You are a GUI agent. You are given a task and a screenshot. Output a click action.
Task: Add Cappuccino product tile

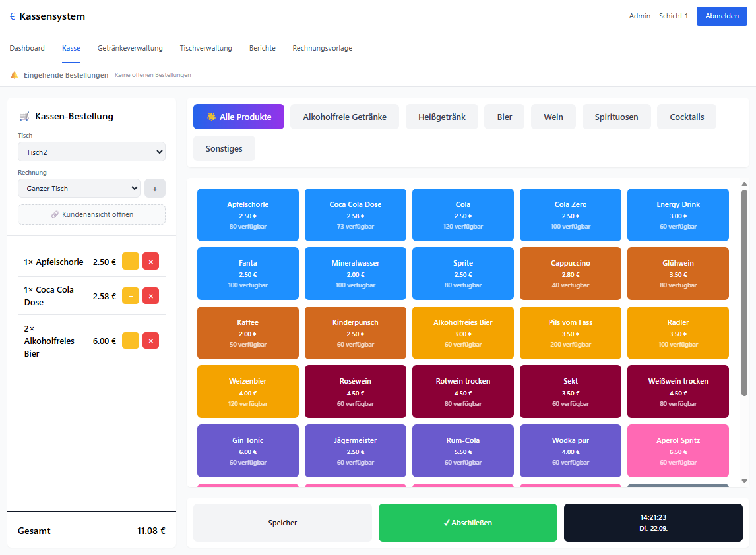(x=571, y=274)
